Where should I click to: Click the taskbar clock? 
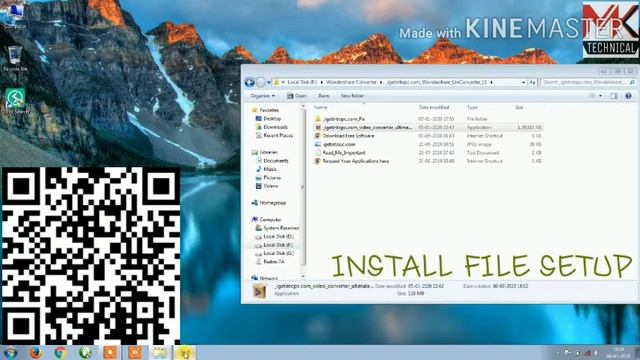tap(618, 353)
